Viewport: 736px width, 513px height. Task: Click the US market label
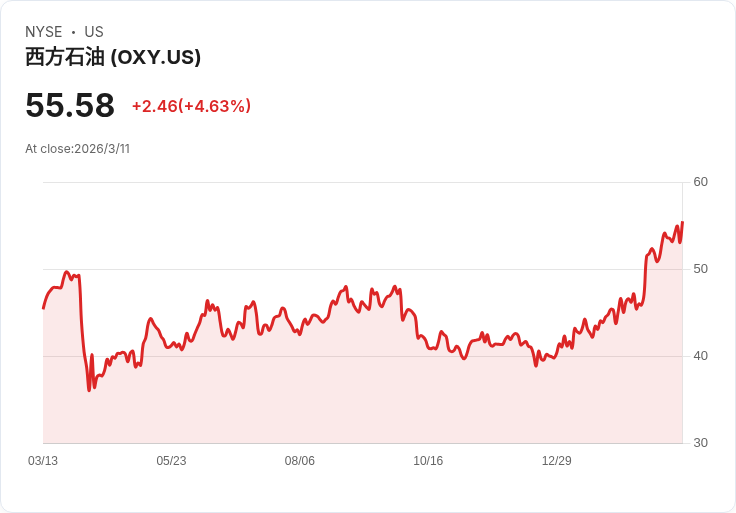tap(94, 32)
